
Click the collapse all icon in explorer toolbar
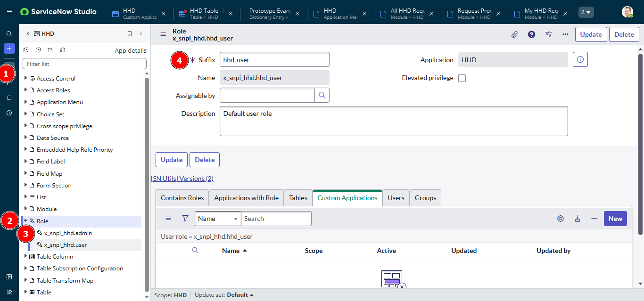point(38,50)
